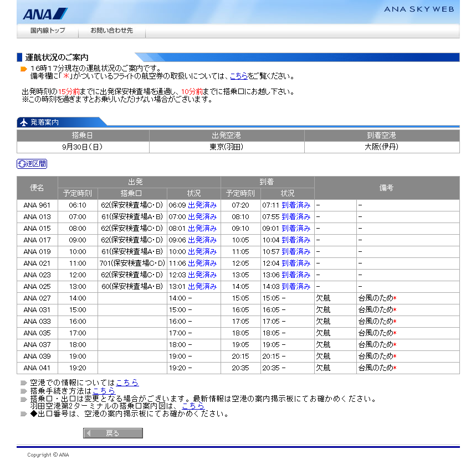Image resolution: width=476 pixels, height=460 pixels.
Task: Click the 東京(羽田) departure airport cell
Action: (x=227, y=147)
